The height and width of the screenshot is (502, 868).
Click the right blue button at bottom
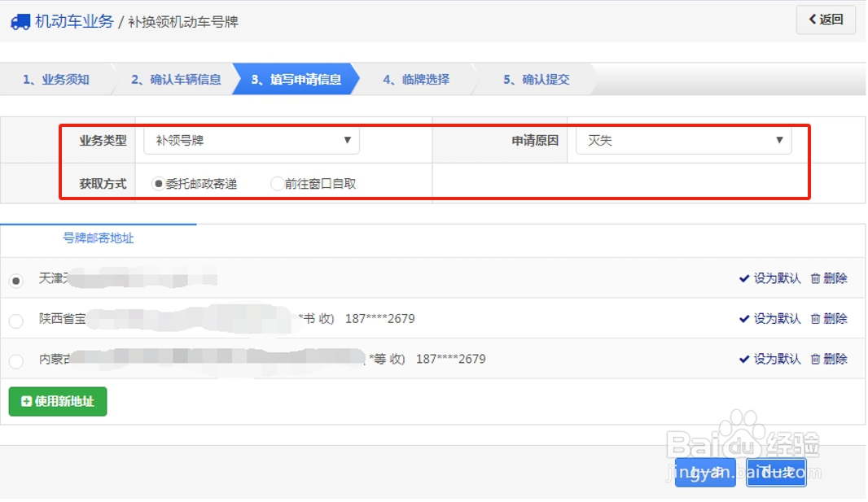point(776,472)
